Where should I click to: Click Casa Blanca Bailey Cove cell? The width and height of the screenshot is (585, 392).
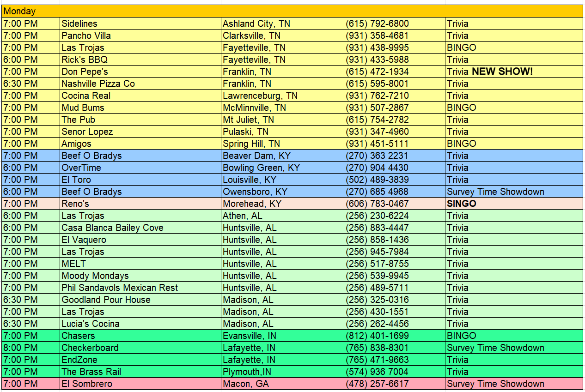[x=140, y=228]
